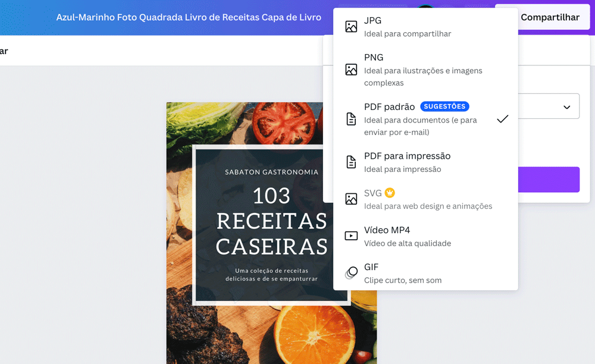This screenshot has height=364, width=595.
Task: Deselect PDF padrão via its checkmark
Action: [502, 119]
